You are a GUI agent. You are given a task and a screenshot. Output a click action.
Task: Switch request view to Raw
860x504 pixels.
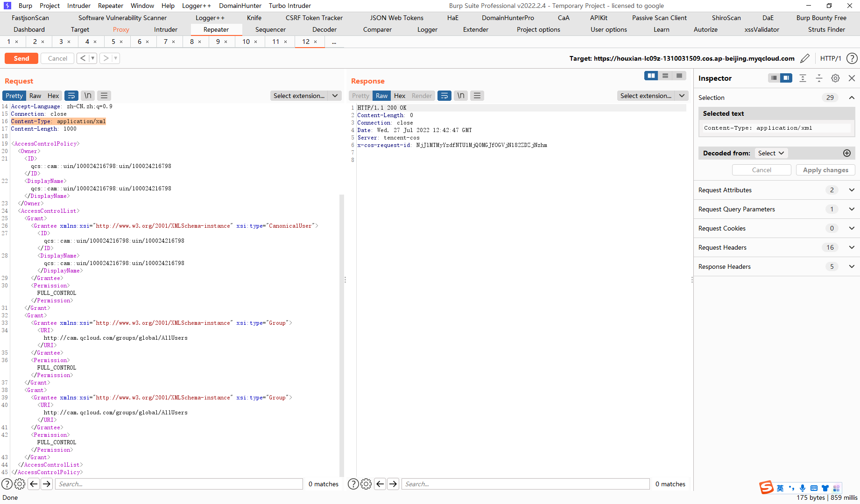coord(35,96)
